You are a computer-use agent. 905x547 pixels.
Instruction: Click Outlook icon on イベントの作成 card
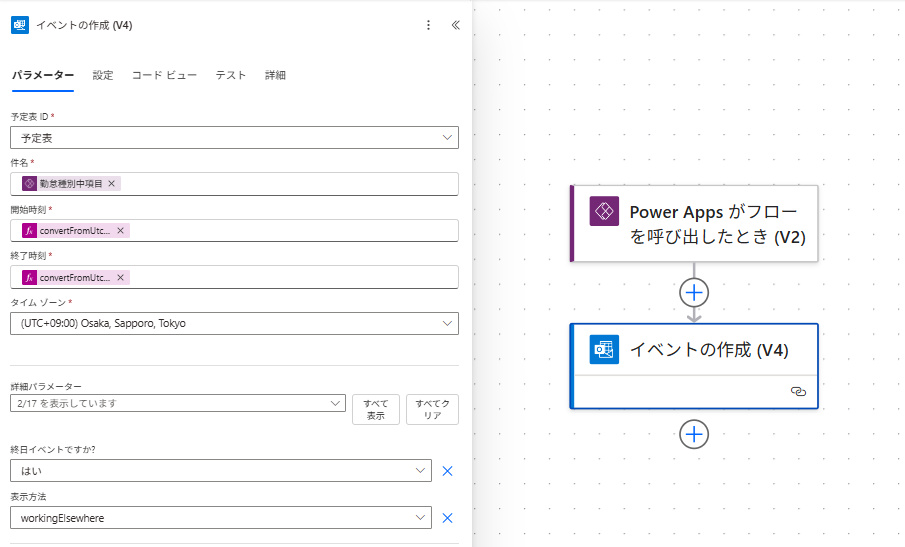coord(604,349)
